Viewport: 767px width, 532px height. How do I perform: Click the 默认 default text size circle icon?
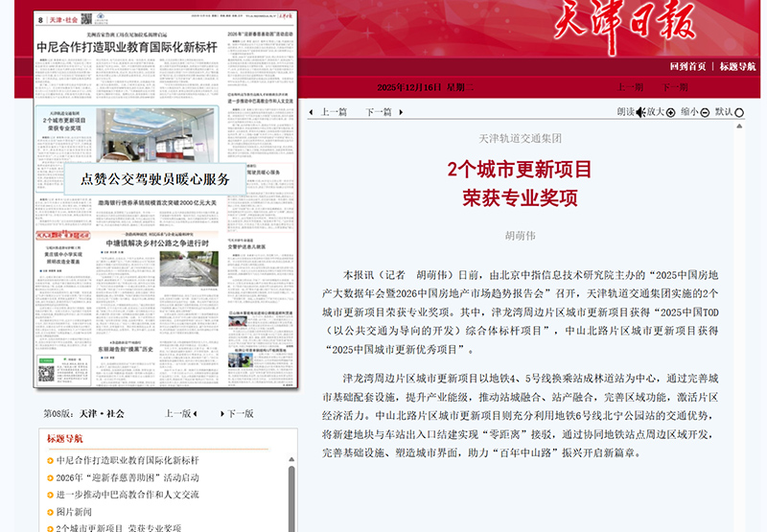click(739, 112)
